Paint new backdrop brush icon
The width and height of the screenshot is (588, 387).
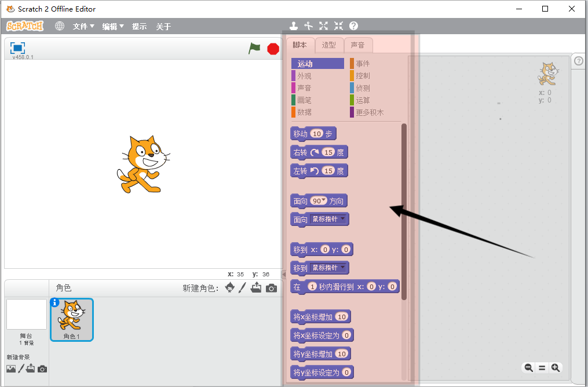(x=21, y=368)
